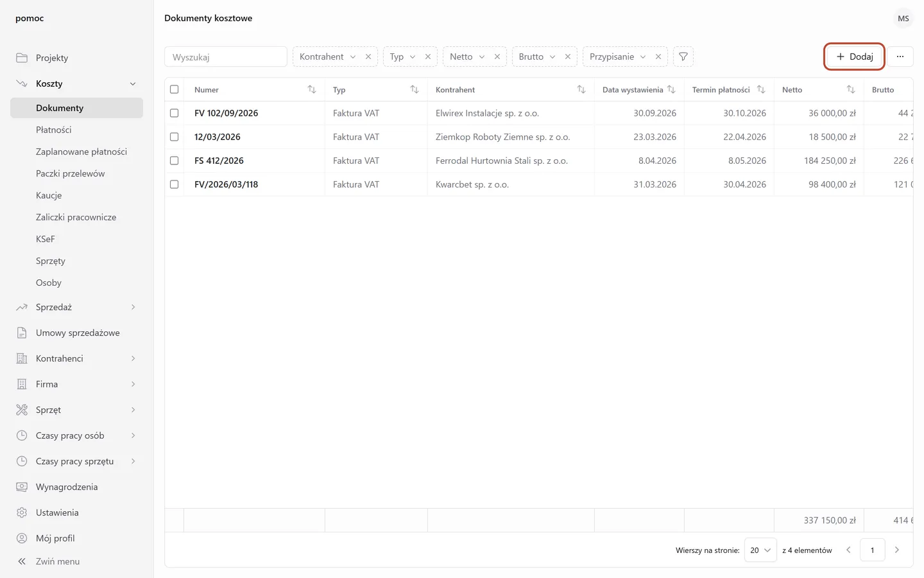Click the Kontrahenci building icon
924x578 pixels.
[x=22, y=358]
